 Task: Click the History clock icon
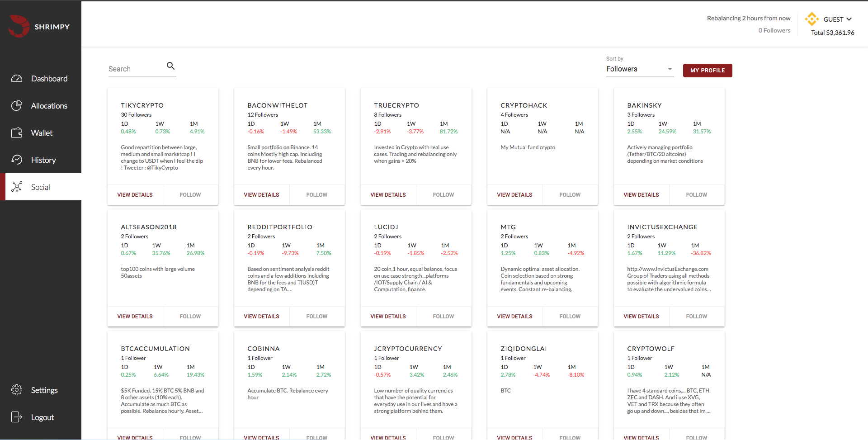click(x=17, y=160)
